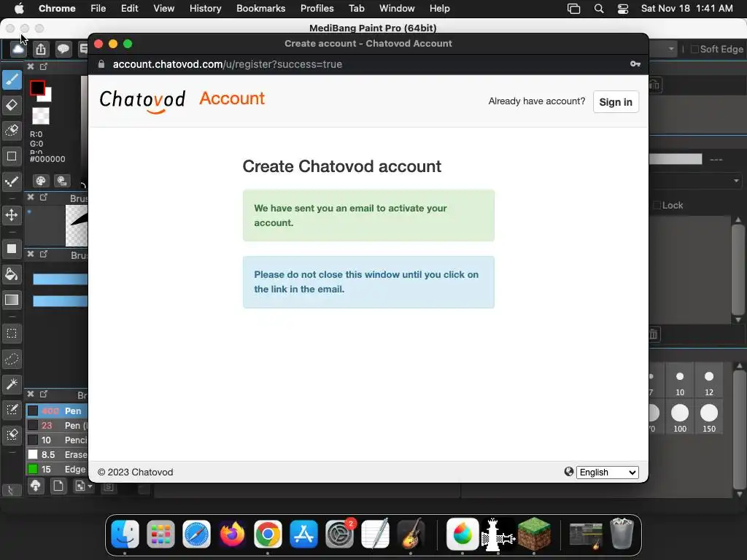747x560 pixels.
Task: Select the Edge brush with size 15
Action: [x=56, y=470]
